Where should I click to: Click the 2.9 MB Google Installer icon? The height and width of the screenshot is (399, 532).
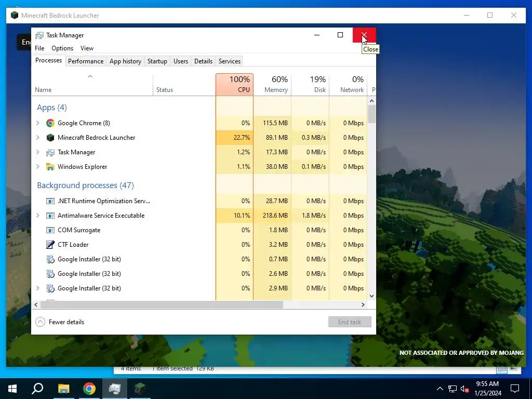50,288
